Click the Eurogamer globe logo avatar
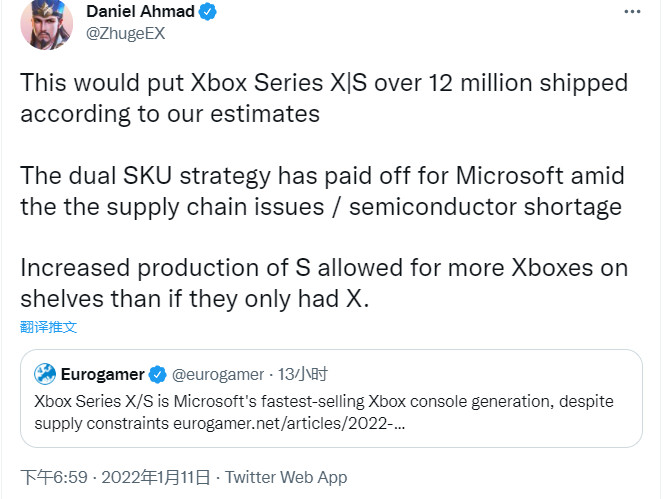 [45, 375]
